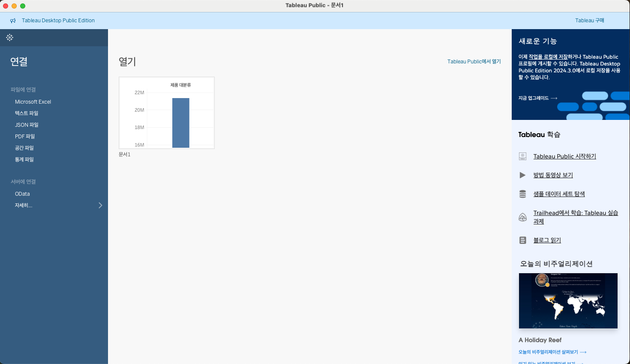The image size is (630, 364).
Task: Click the play icon beside 방법 동영상 보기
Action: 522,175
